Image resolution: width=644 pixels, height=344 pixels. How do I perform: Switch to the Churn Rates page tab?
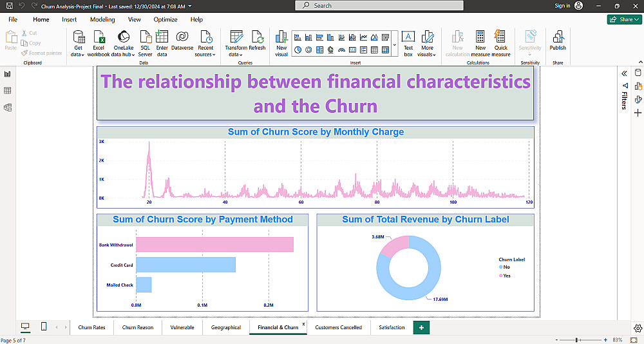point(91,327)
